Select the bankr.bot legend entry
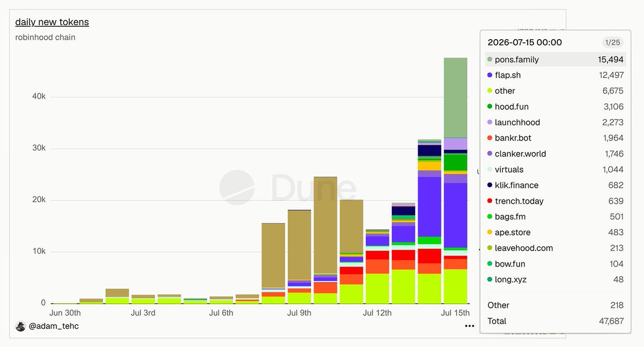Image resolution: width=644 pixels, height=347 pixels. pos(555,138)
